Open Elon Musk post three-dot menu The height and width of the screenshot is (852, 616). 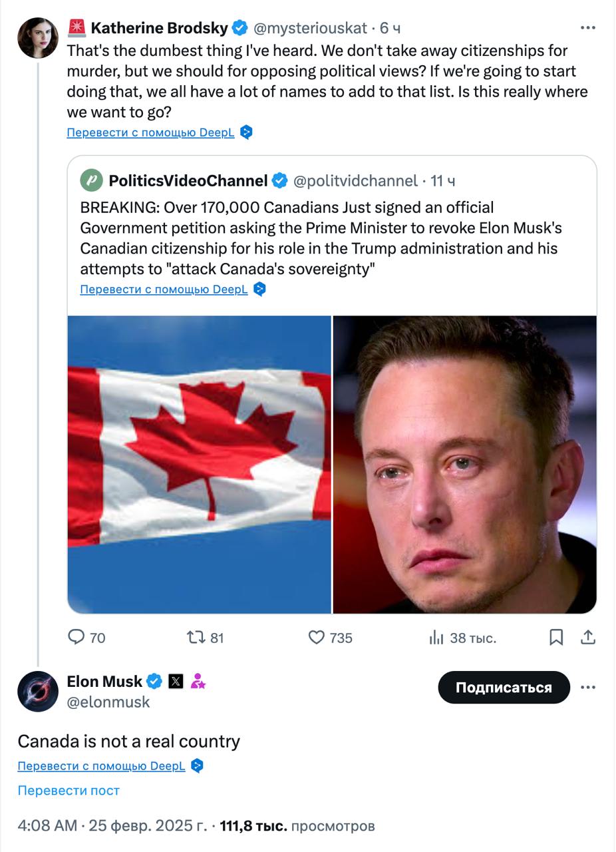point(587,688)
